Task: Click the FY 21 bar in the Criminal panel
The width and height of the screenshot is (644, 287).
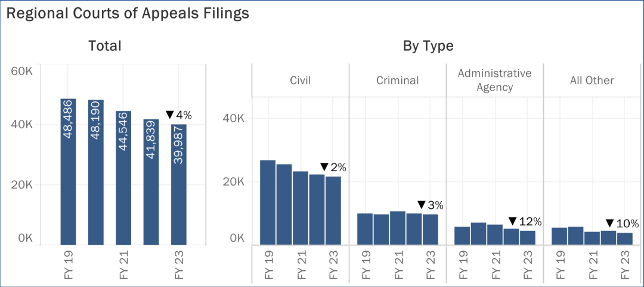Action: tap(398, 228)
